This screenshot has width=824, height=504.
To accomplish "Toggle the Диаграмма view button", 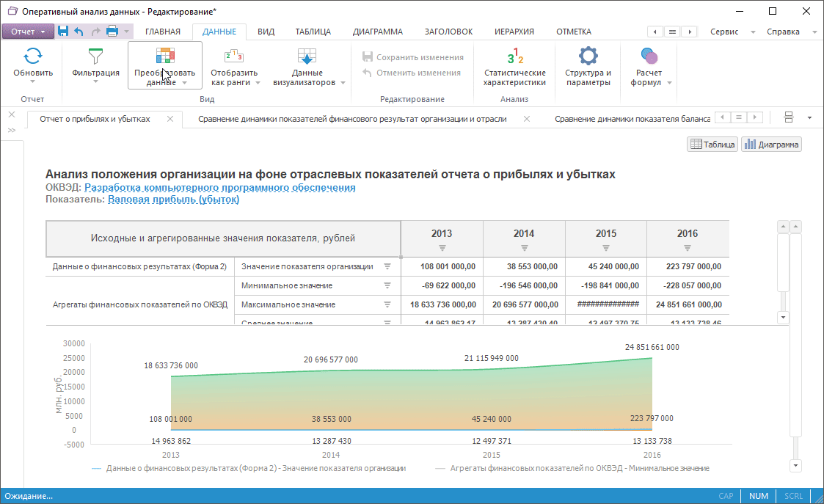I will 771,145.
